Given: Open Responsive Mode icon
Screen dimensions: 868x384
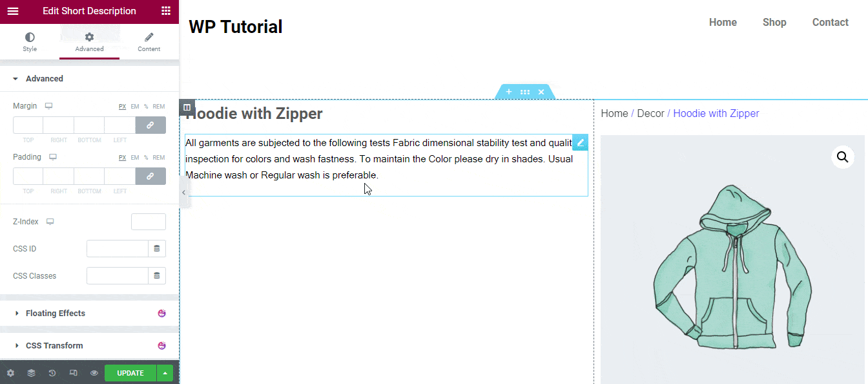Looking at the screenshot, I should (74, 373).
